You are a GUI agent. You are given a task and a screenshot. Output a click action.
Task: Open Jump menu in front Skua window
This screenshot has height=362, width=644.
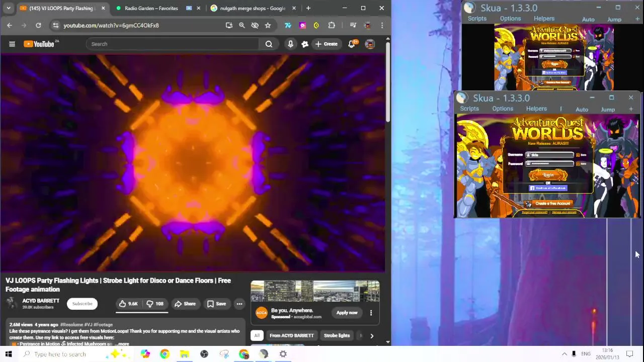pyautogui.click(x=608, y=110)
